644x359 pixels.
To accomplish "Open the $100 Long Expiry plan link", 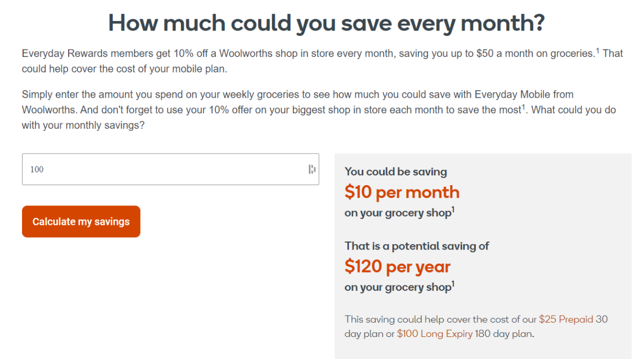I will pos(435,334).
